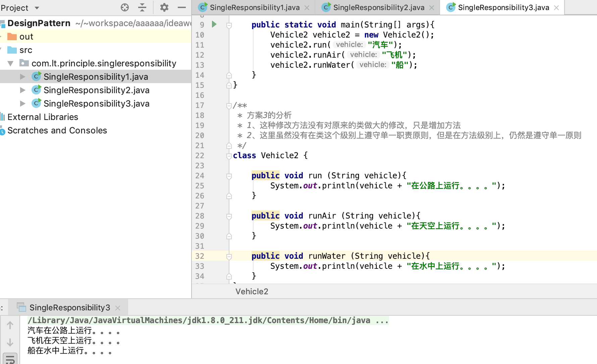Click the SingleResponsibility2.java class file icon in tree
597x364 pixels.
coord(36,90)
